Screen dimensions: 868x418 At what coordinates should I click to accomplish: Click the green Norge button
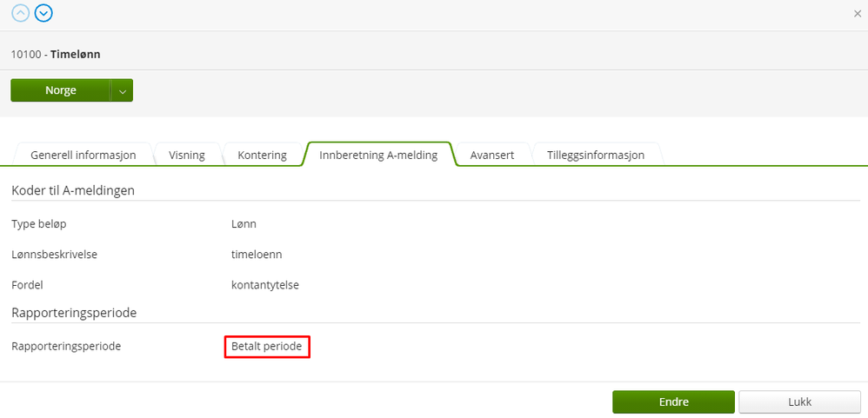pos(60,90)
